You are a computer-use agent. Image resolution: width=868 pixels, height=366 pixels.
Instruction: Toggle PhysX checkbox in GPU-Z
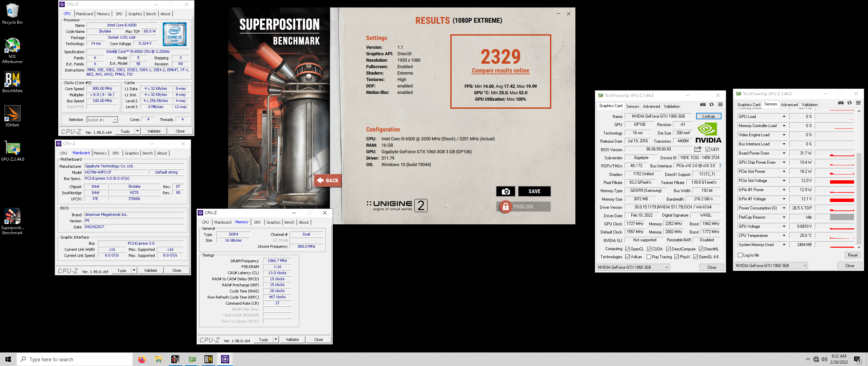click(676, 257)
